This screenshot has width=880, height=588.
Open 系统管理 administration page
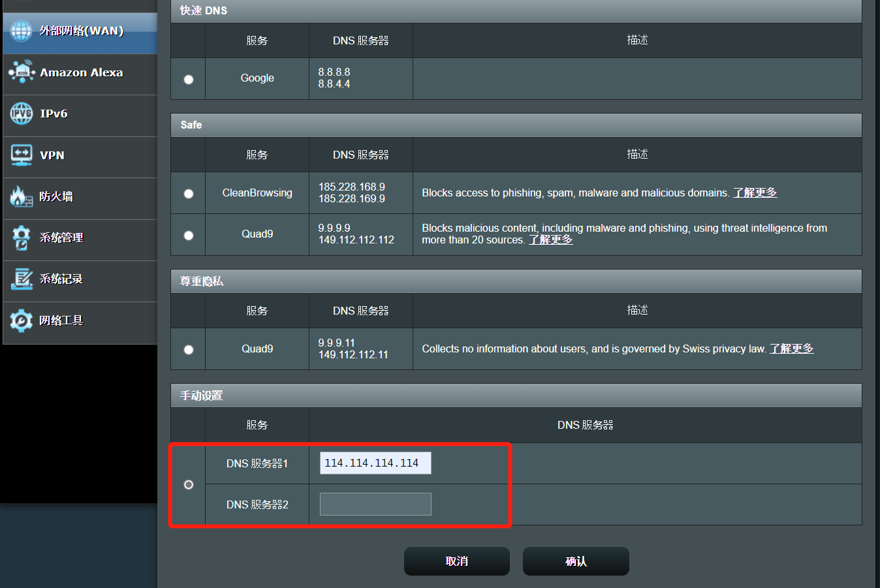(80, 240)
